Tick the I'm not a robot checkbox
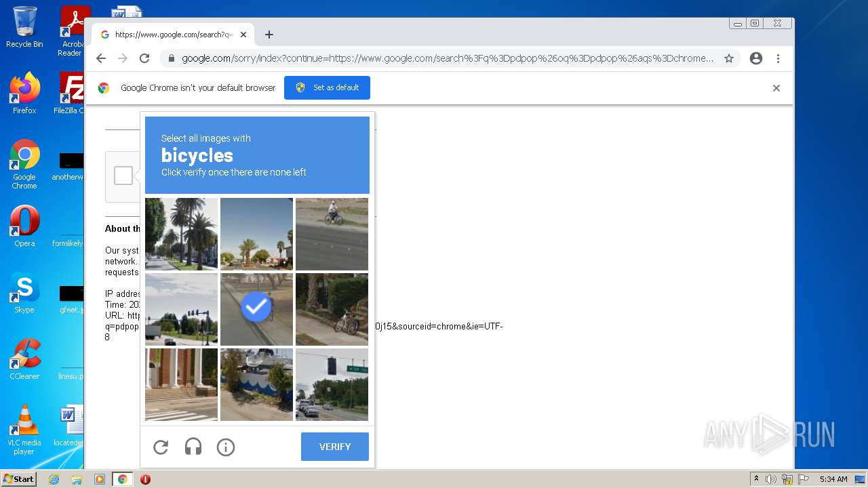The width and height of the screenshot is (868, 488). click(123, 176)
